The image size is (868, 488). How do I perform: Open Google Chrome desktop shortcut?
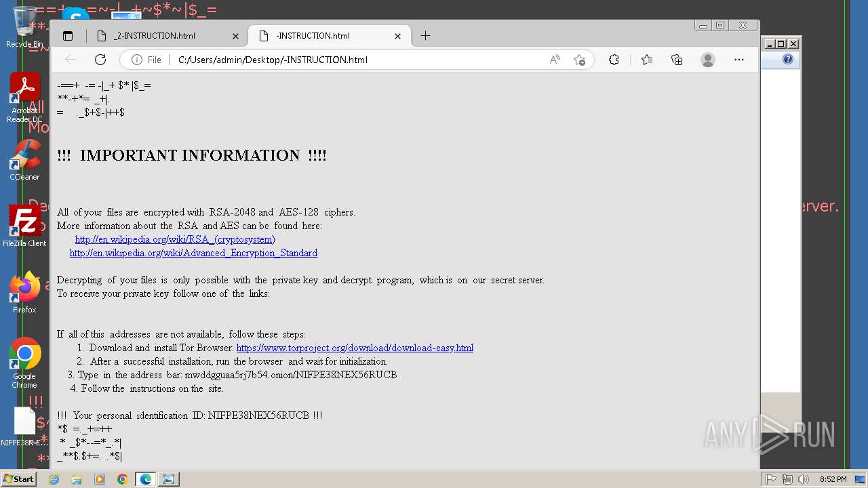click(24, 363)
